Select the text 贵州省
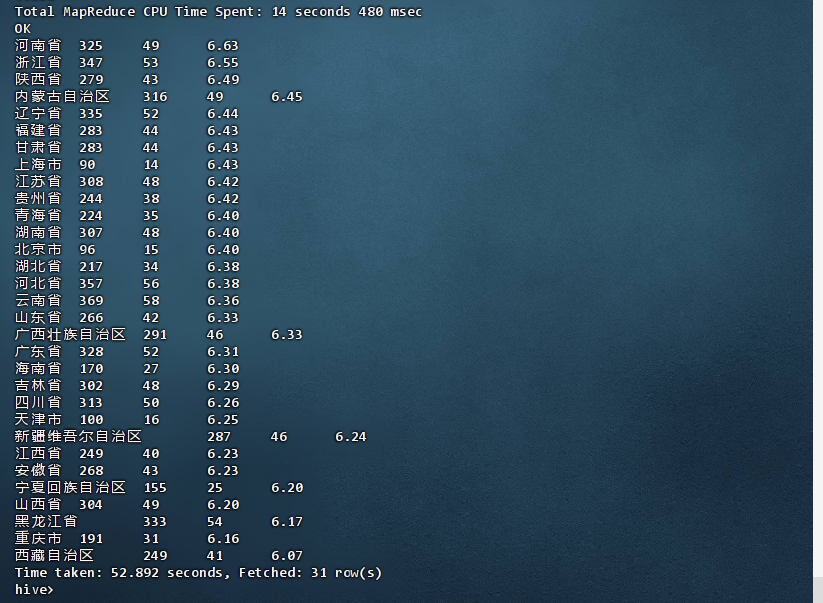The width and height of the screenshot is (823, 603). (x=38, y=198)
